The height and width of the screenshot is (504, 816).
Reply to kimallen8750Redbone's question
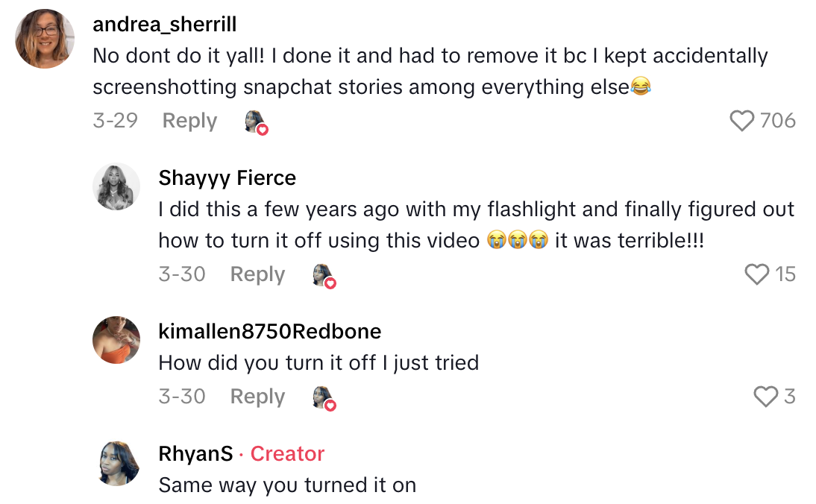click(x=257, y=397)
